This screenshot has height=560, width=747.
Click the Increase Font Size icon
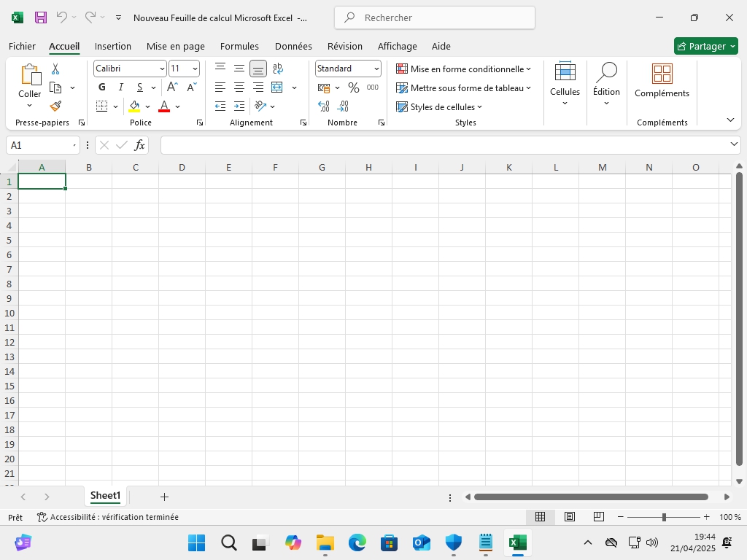click(x=173, y=87)
